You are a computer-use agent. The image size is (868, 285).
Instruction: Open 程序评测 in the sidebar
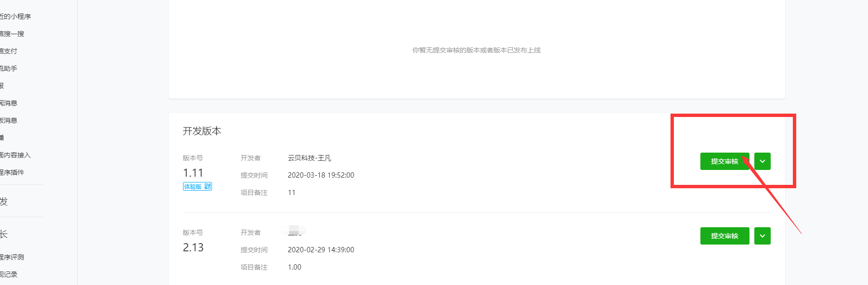(12, 257)
